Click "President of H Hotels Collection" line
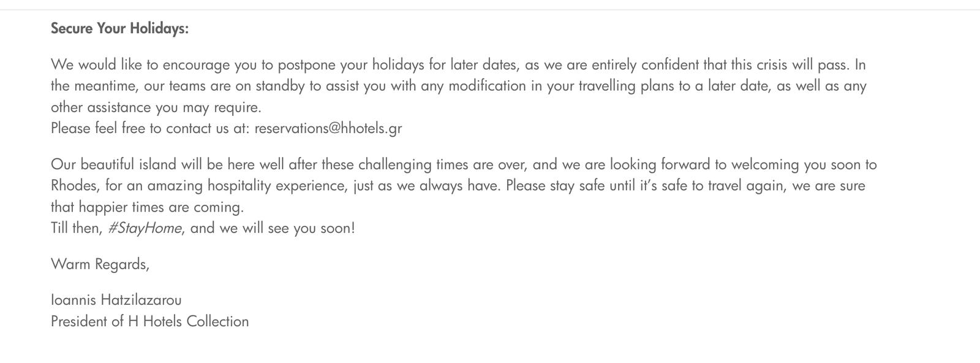Viewport: 980px width, 363px height. point(149,321)
